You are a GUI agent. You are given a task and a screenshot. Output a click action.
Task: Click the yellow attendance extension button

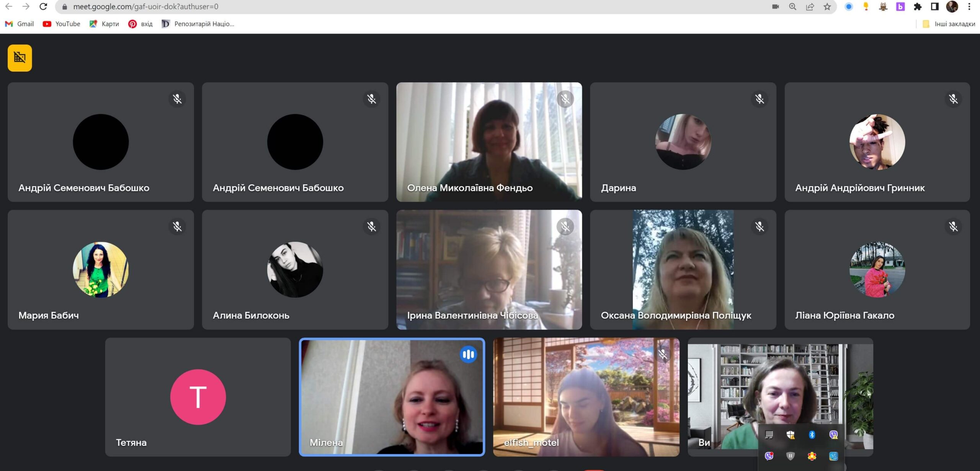coord(20,58)
